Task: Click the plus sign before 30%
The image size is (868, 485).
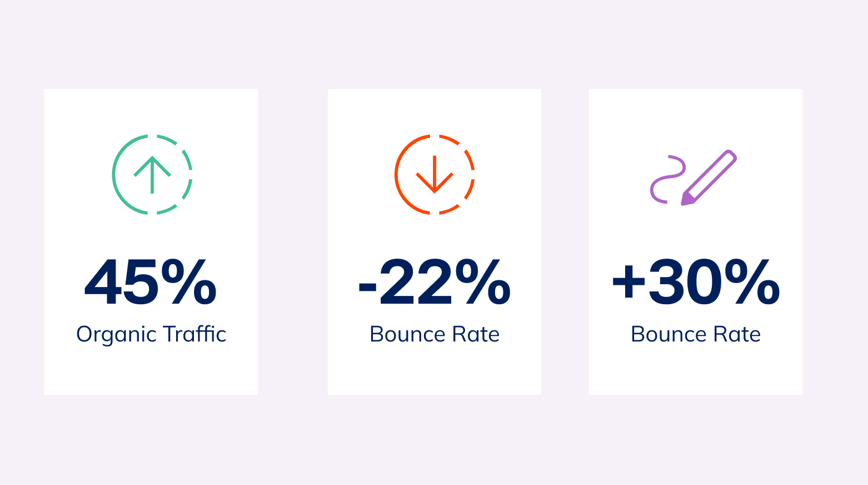Action: [628, 281]
